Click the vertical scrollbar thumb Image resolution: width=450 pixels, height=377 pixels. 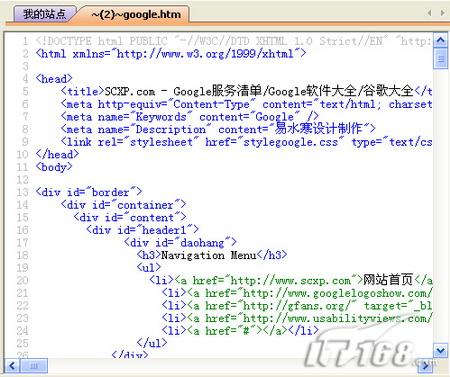440,59
